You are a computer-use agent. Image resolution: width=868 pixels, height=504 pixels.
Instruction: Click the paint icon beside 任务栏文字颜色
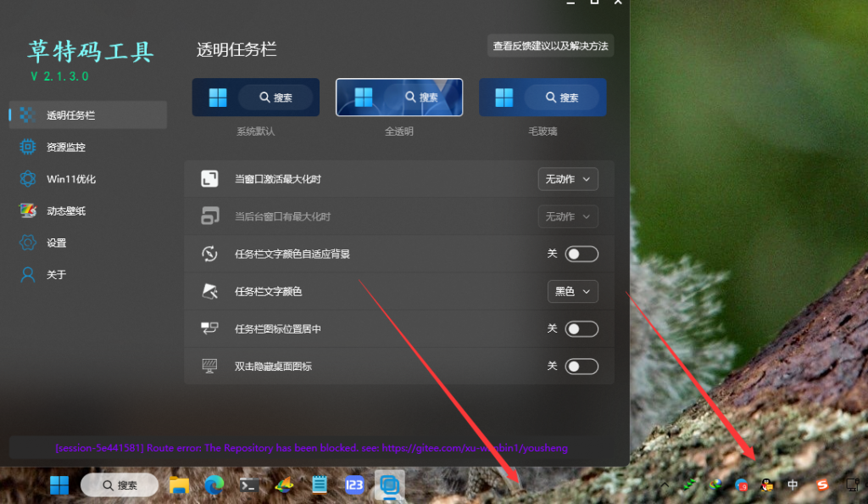click(x=210, y=291)
